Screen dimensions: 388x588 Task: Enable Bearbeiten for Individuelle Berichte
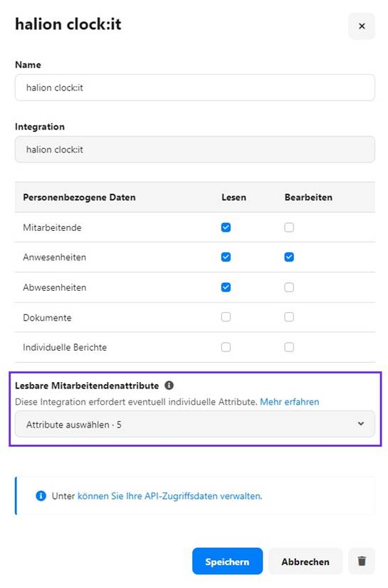[x=289, y=347]
